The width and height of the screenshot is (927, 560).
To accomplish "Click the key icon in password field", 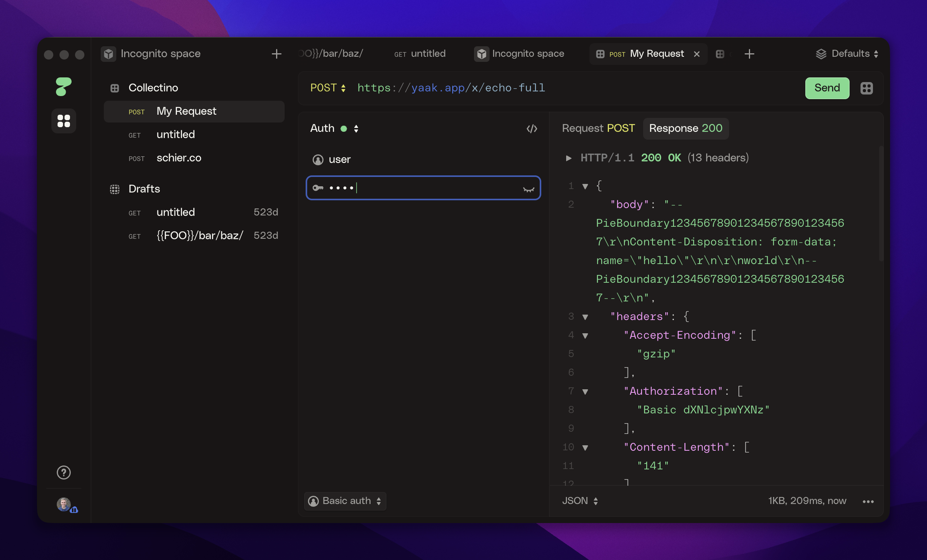I will [x=318, y=188].
